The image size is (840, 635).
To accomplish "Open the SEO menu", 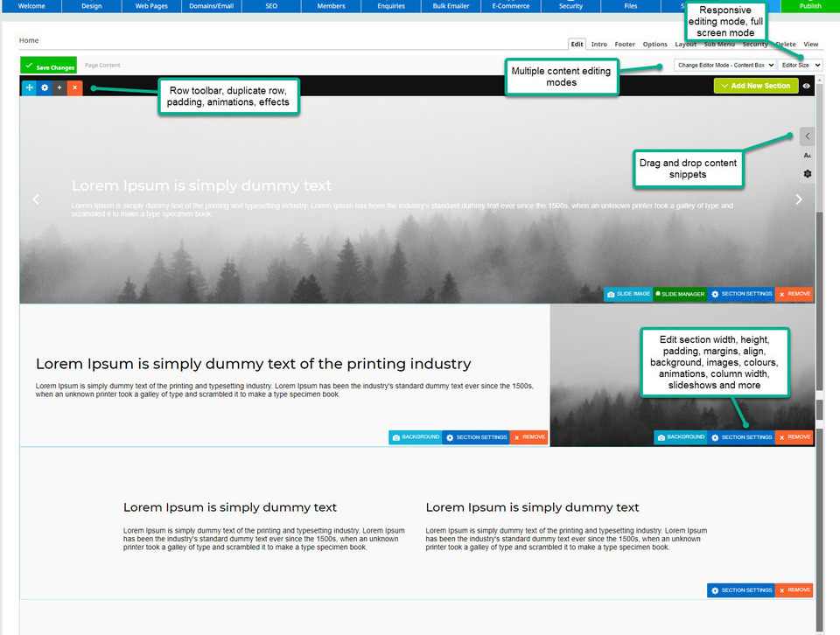I will click(271, 6).
